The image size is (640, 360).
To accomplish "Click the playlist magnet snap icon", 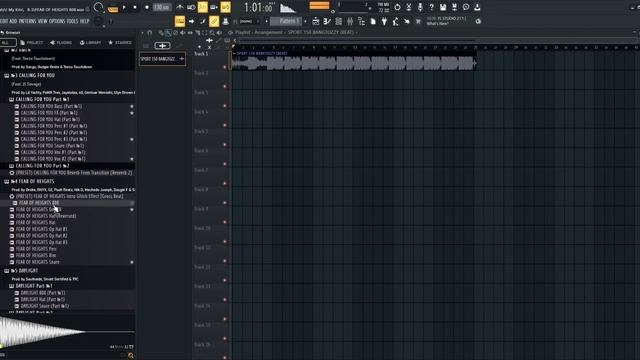I will point(150,33).
